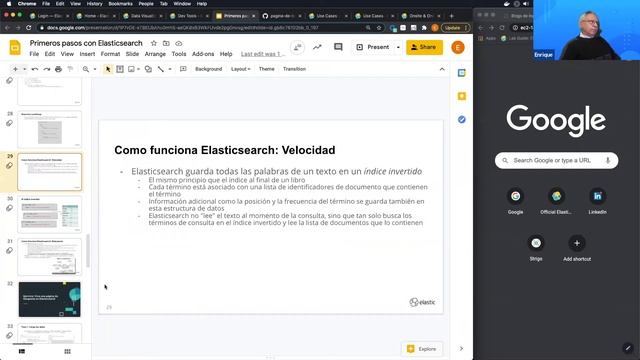Open the insert image dropdown arrow
The height and width of the screenshot is (360, 640).
click(x=138, y=69)
